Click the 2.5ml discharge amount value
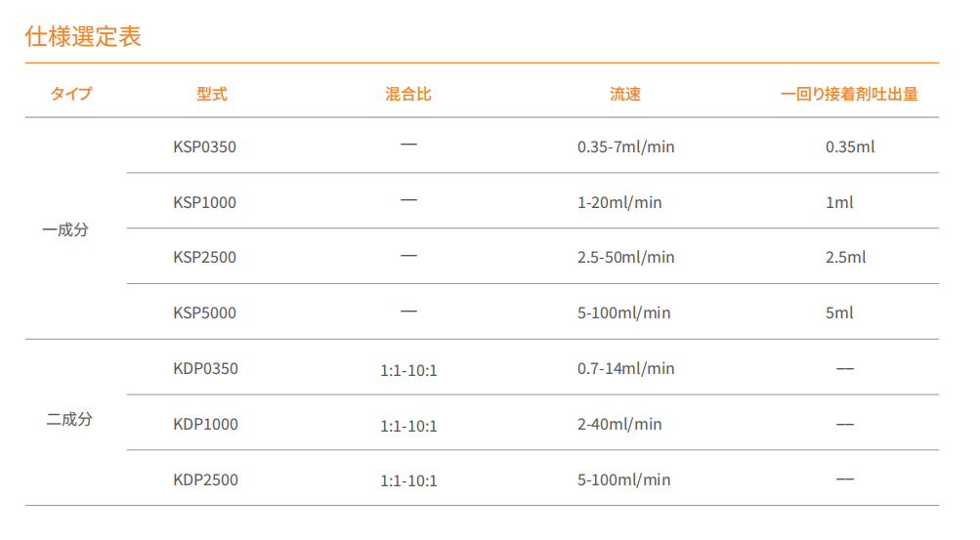 point(845,257)
